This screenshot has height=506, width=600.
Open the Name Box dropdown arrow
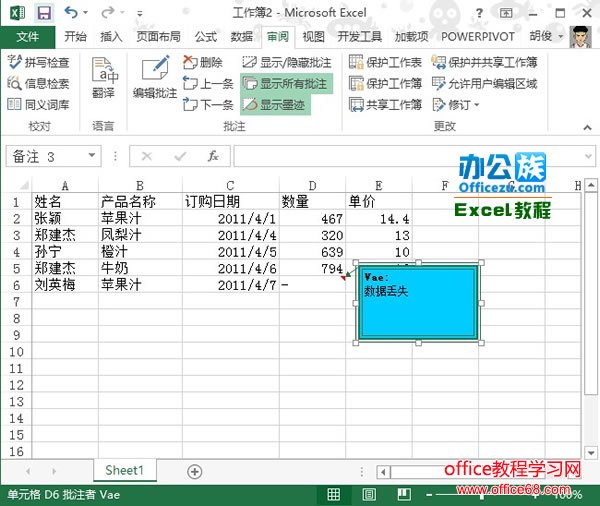pos(92,155)
